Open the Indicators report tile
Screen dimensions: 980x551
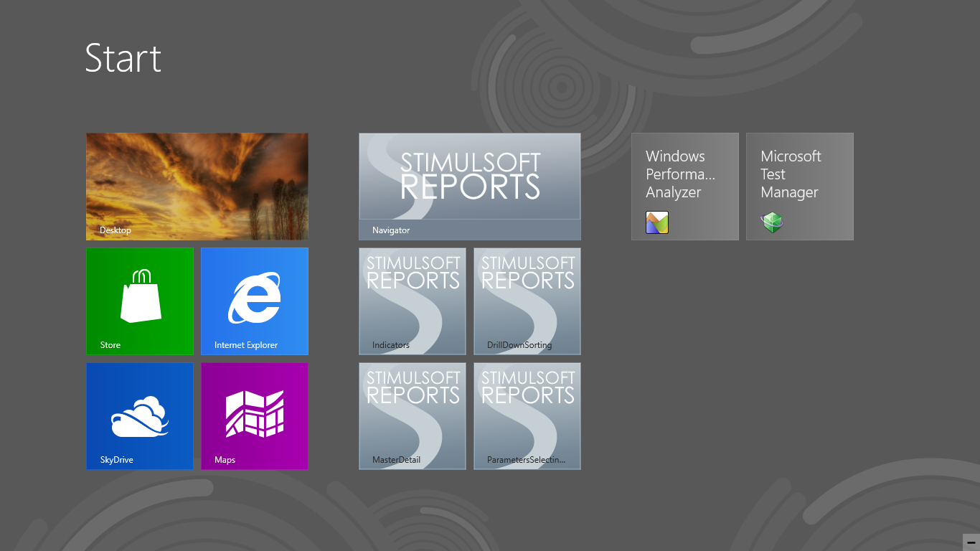pos(413,301)
